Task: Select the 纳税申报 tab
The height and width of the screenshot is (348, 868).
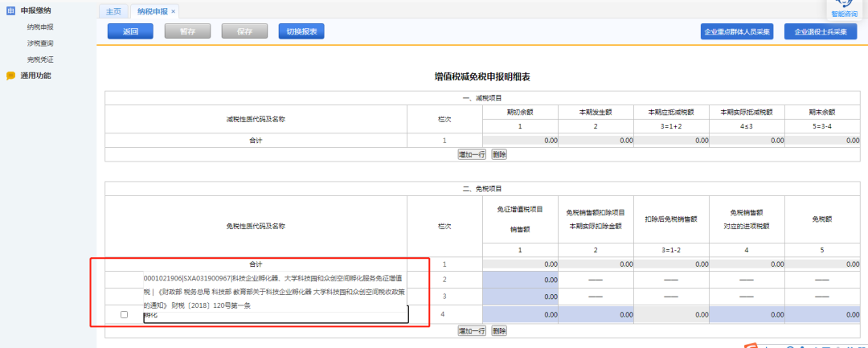Action: pyautogui.click(x=153, y=11)
